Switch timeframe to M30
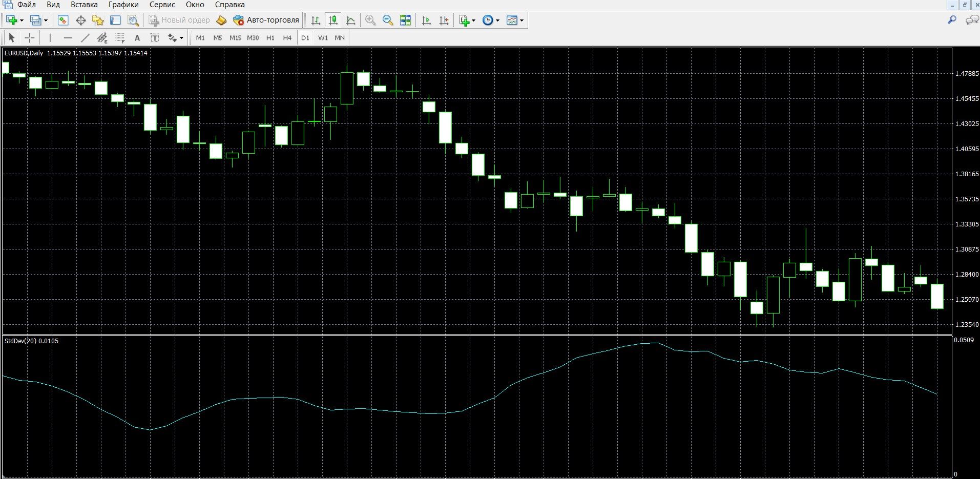 click(x=253, y=37)
